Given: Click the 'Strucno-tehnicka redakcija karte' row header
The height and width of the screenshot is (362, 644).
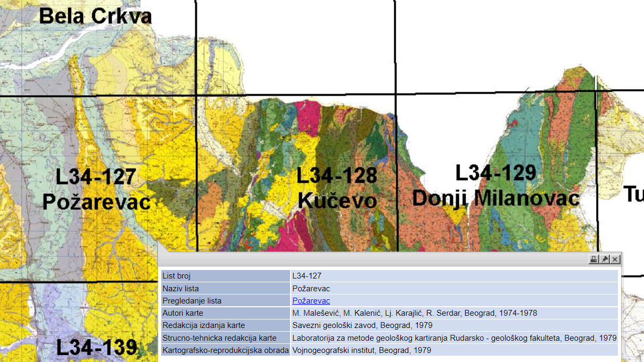Looking at the screenshot, I should coord(225,338).
